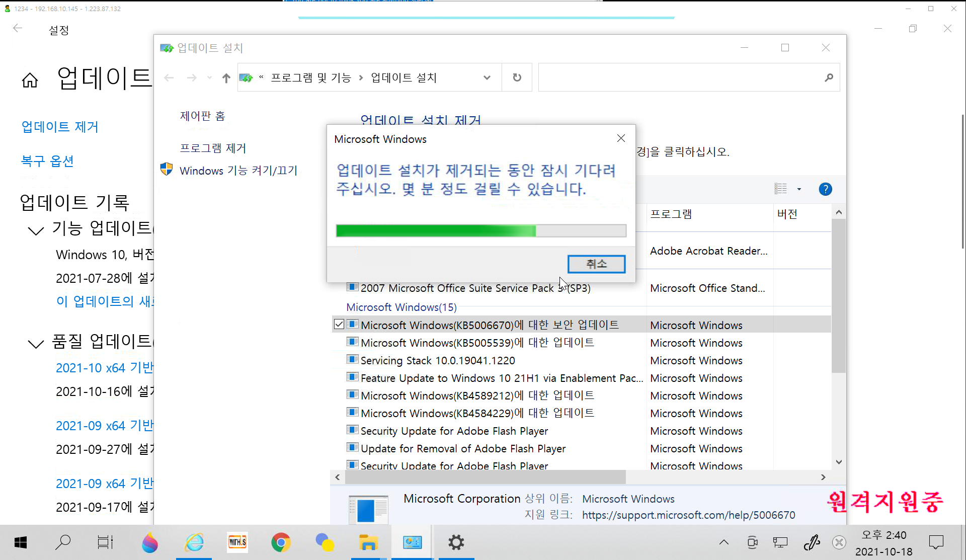Collapse the 기능 업데이트 section chevron
The image size is (966, 560).
(36, 230)
